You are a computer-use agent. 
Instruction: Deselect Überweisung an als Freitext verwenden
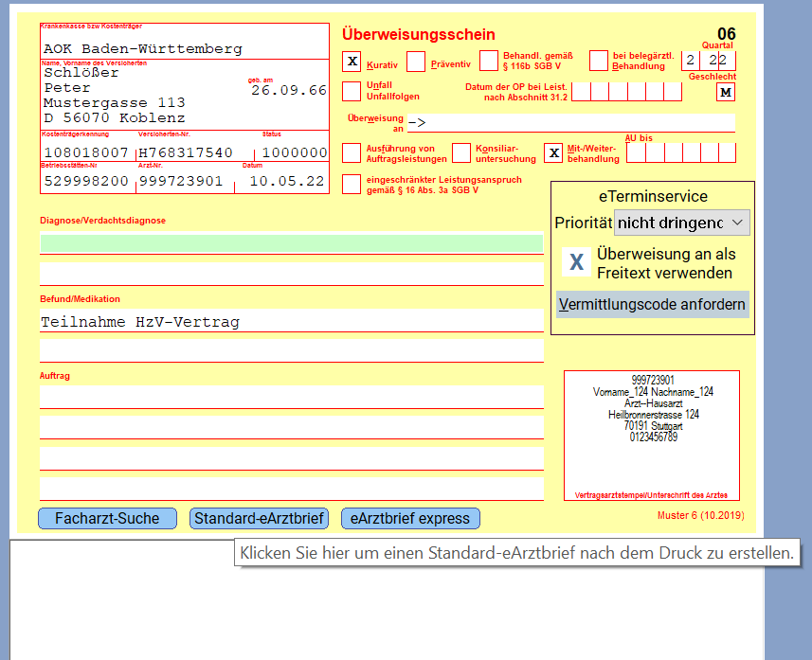pyautogui.click(x=576, y=262)
